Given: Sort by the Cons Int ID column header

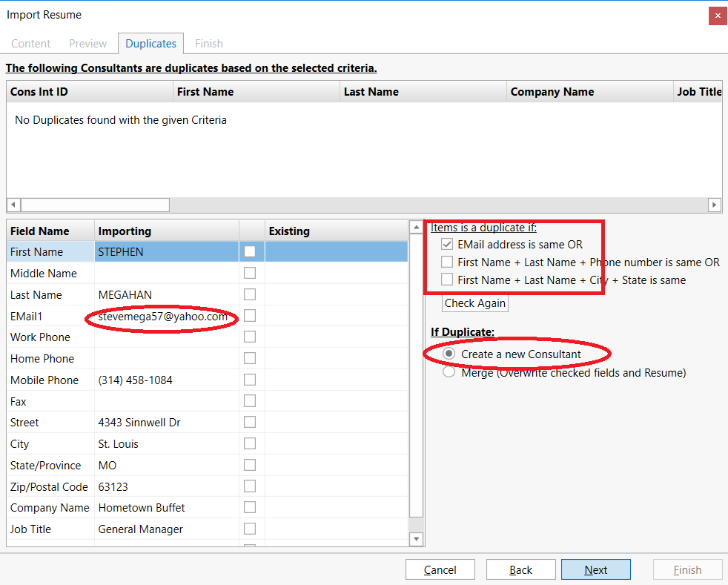Looking at the screenshot, I should pos(90,92).
